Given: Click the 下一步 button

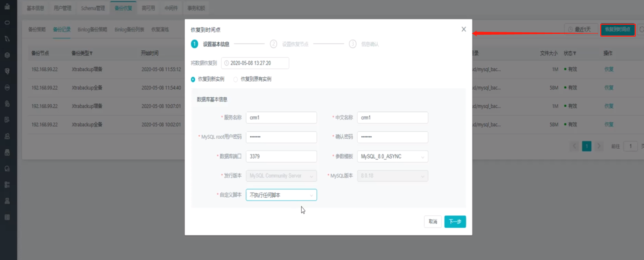Looking at the screenshot, I should click(x=455, y=222).
